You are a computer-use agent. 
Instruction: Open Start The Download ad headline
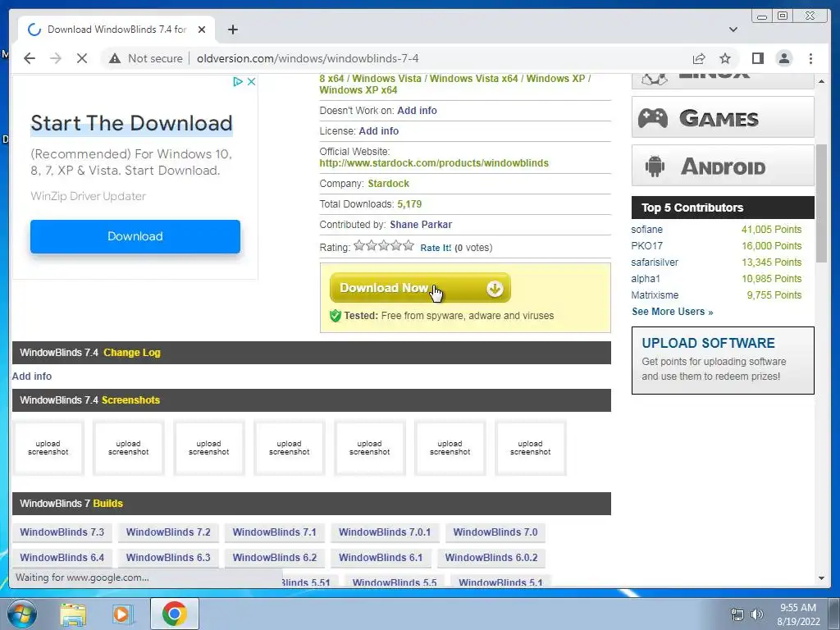pos(131,123)
